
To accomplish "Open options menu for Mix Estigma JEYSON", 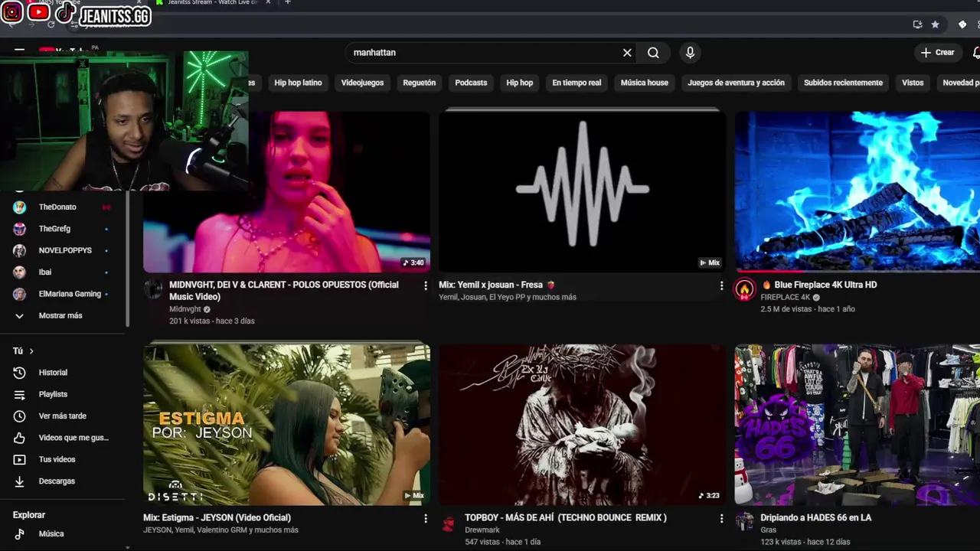I will click(426, 518).
